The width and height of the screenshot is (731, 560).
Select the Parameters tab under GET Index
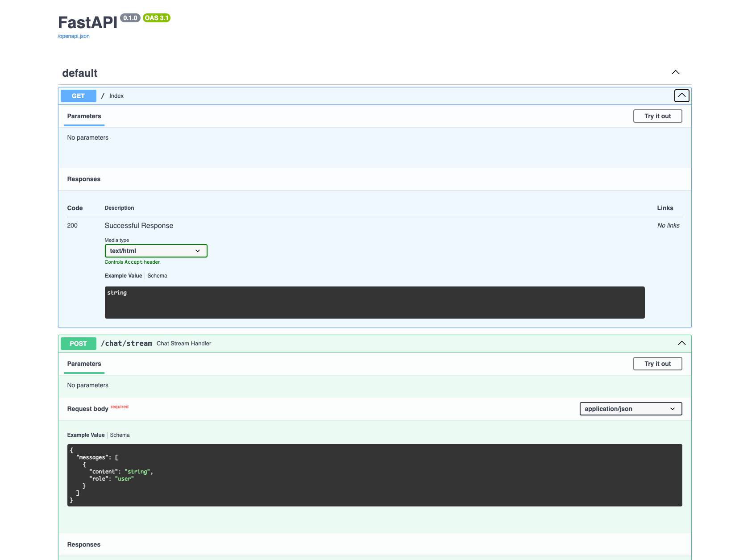click(x=84, y=116)
